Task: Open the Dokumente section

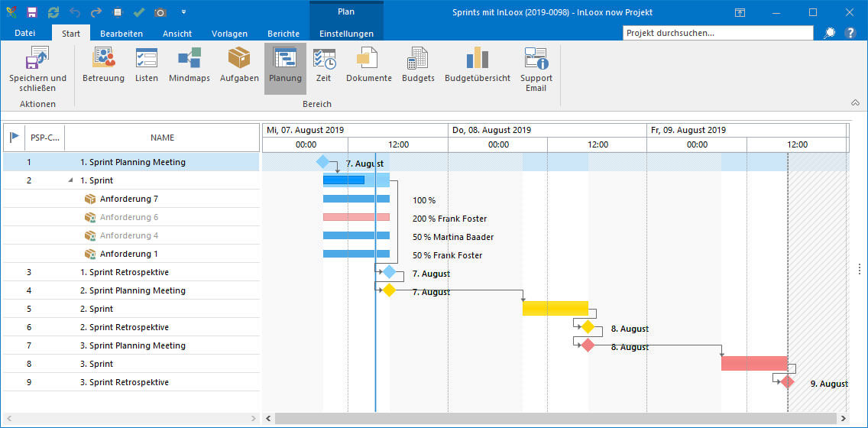Action: click(x=369, y=65)
